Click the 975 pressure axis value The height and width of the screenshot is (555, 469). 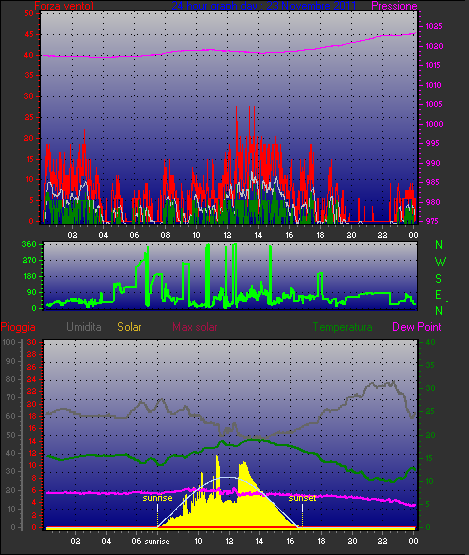coord(432,221)
